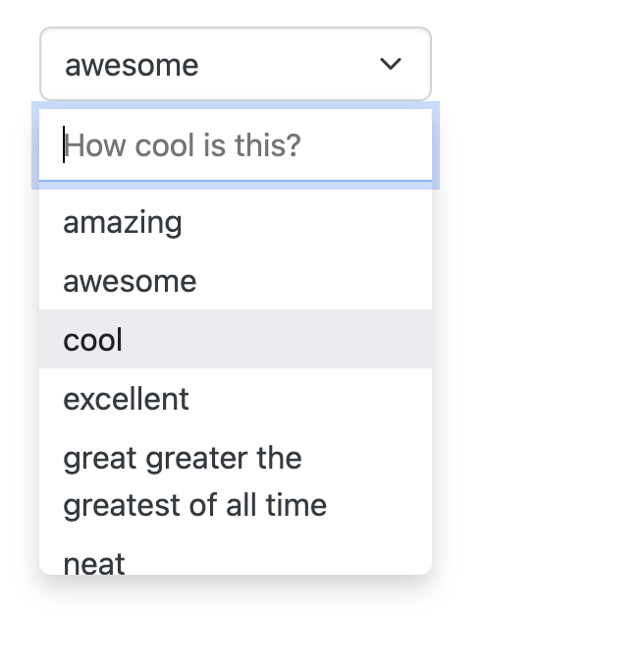
Task: Click the chevron arrow in the select box
Action: [390, 64]
